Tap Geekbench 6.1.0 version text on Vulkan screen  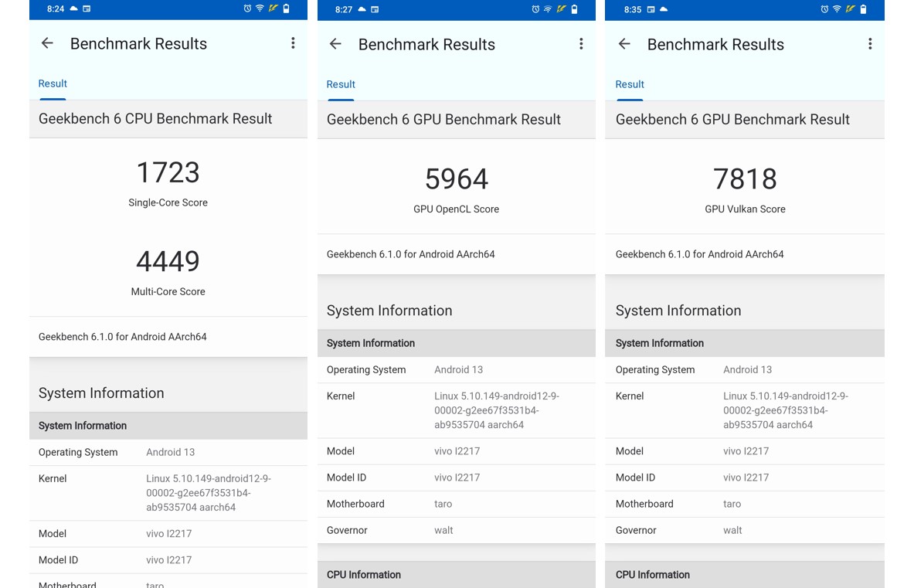click(699, 254)
